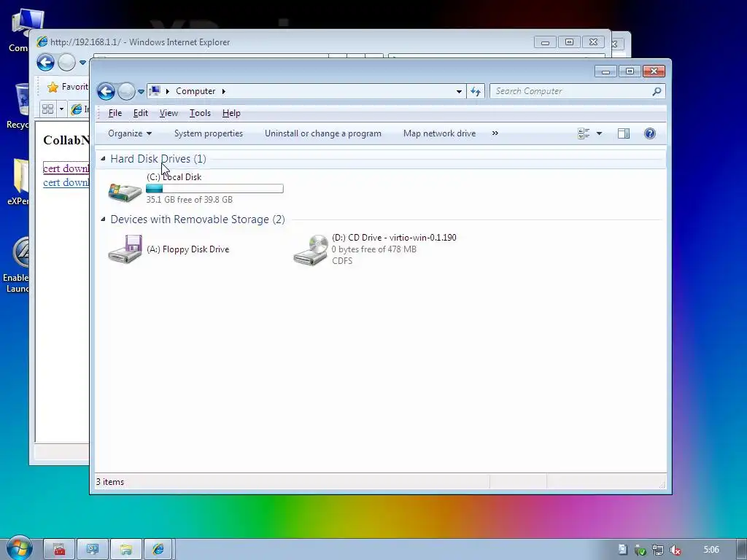The image size is (747, 560).
Task: Show additional toolbar commands chevron
Action: pyautogui.click(x=495, y=133)
